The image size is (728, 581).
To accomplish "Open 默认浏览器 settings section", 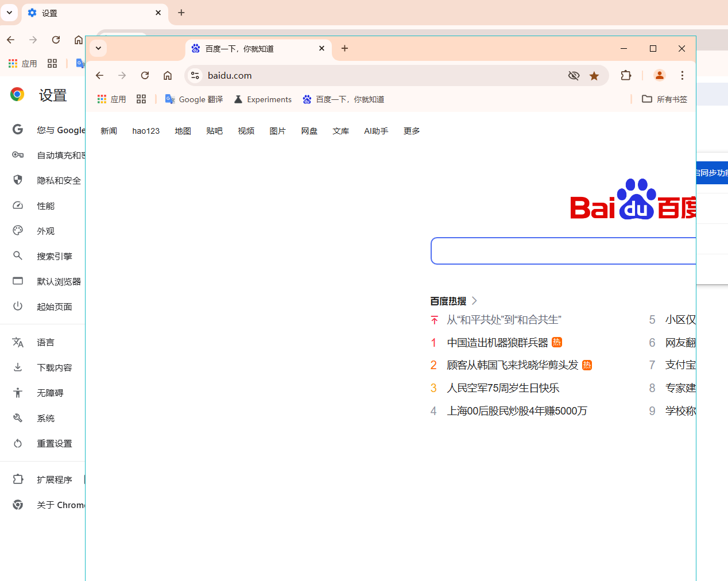I will tap(47, 281).
